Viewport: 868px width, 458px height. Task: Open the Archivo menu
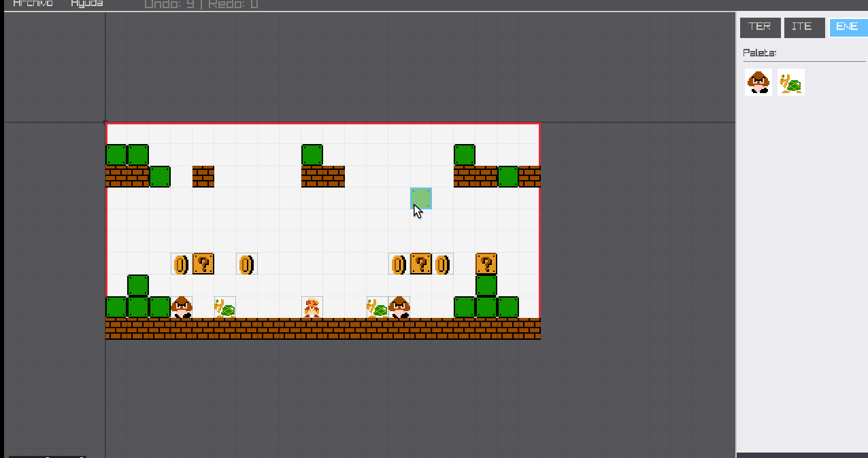(x=33, y=3)
